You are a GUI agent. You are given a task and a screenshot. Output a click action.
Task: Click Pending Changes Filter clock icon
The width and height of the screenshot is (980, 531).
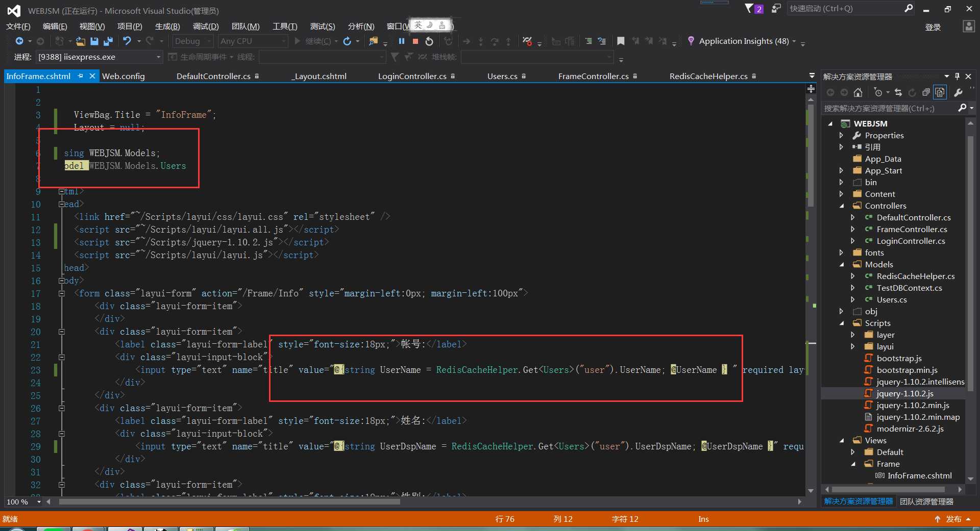click(x=878, y=92)
